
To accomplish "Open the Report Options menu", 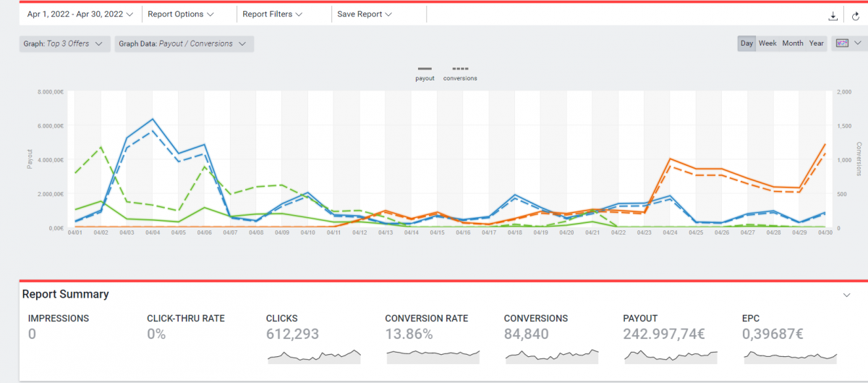I will (x=180, y=14).
